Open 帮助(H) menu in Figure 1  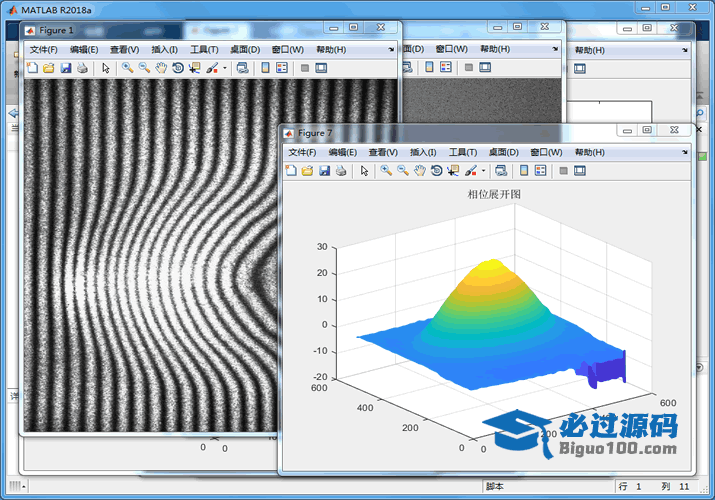331,50
